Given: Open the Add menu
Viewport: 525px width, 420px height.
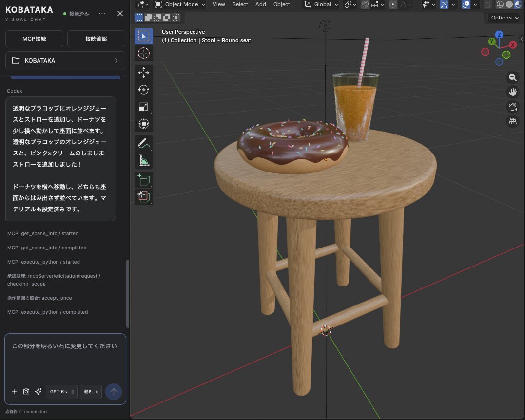Looking at the screenshot, I should point(260,4).
